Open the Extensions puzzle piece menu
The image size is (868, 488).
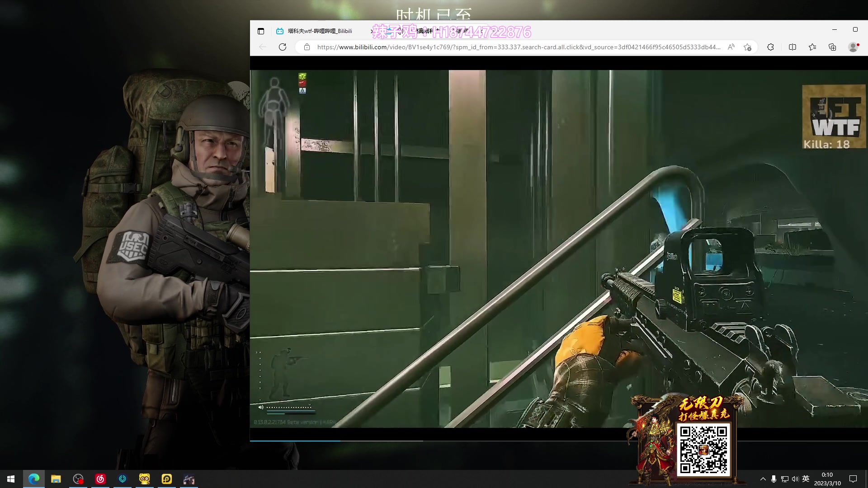pyautogui.click(x=771, y=47)
